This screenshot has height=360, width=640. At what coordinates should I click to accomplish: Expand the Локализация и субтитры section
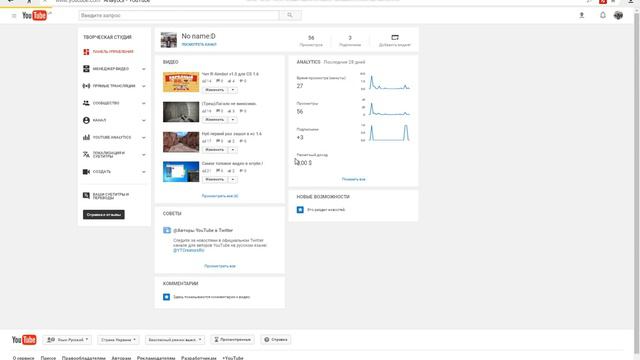click(144, 155)
